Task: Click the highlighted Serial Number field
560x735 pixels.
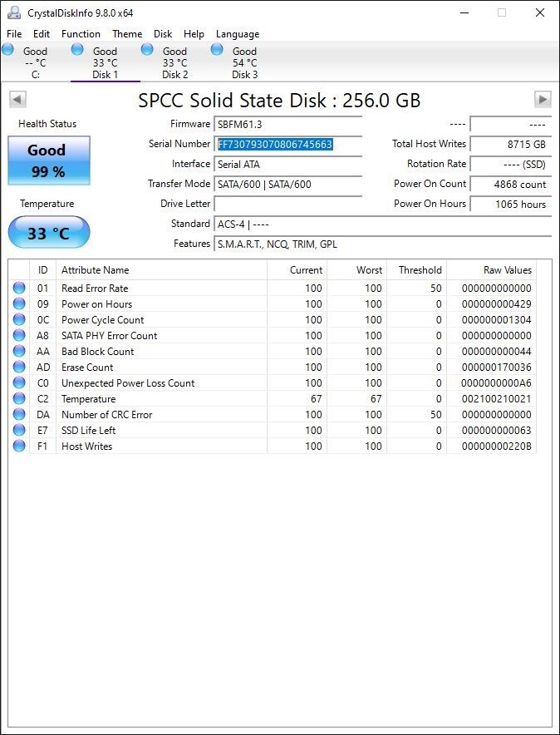Action: 288,145
